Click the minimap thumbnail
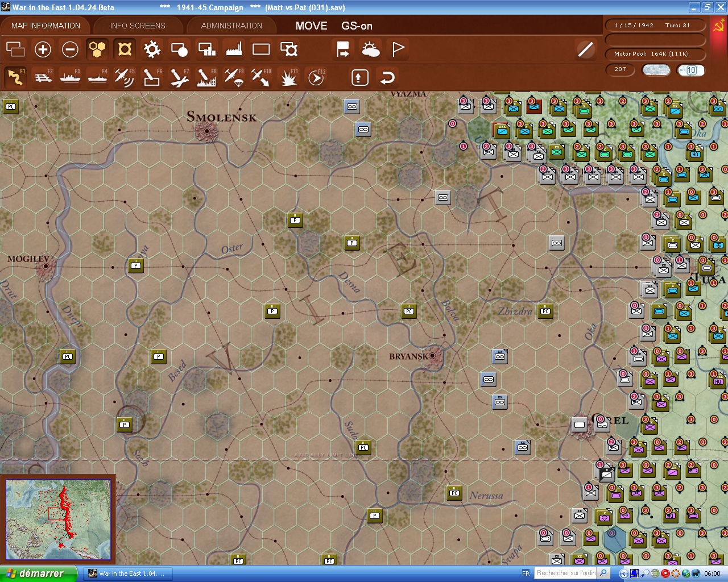The image size is (728, 582). coord(58,519)
